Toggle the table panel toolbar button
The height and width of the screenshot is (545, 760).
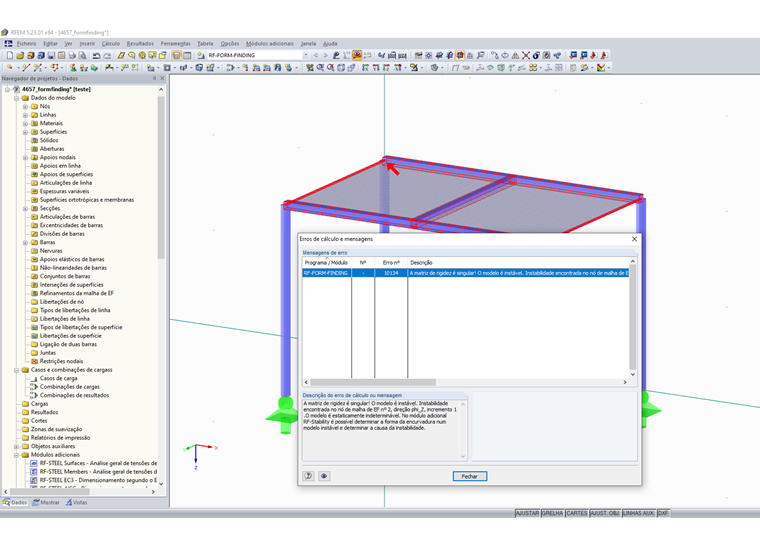pyautogui.click(x=187, y=55)
